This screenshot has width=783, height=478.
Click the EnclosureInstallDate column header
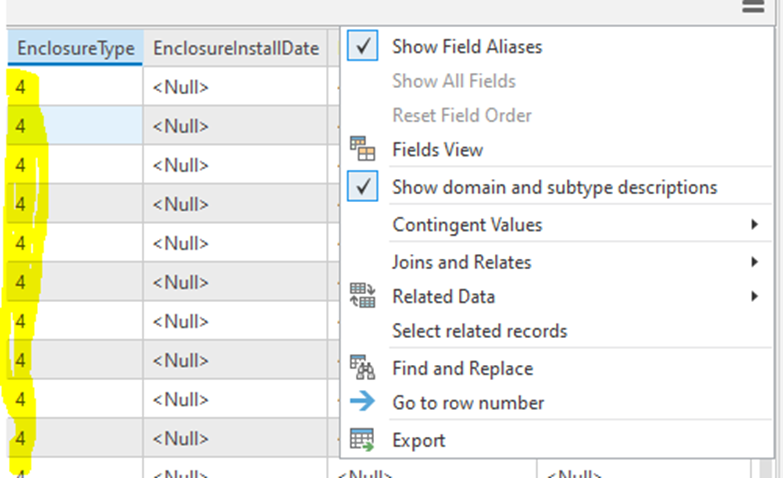(235, 48)
